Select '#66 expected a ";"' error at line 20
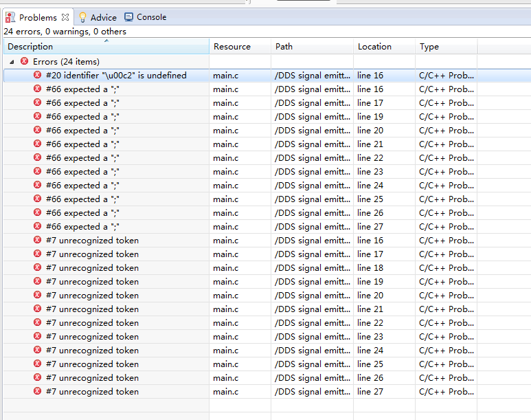Image resolution: width=531 pixels, height=420 pixels. [x=82, y=130]
